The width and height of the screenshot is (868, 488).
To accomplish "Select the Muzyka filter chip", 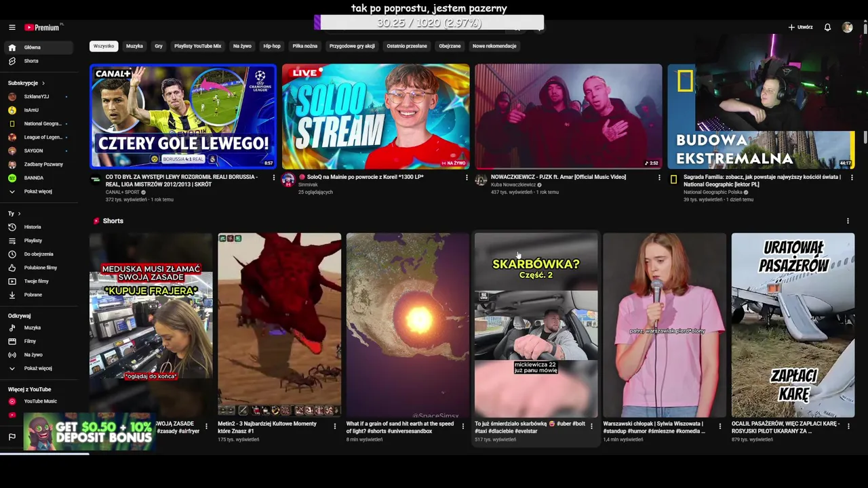I will [134, 46].
